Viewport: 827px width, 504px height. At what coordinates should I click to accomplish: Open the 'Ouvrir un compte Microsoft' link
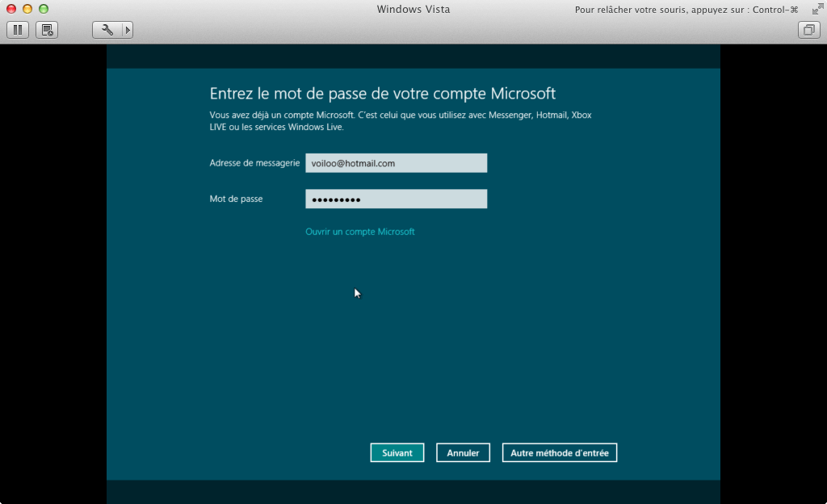[x=359, y=232]
